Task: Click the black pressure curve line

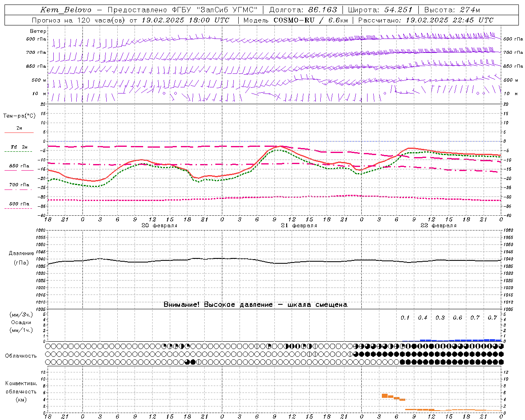Action: (x=274, y=261)
